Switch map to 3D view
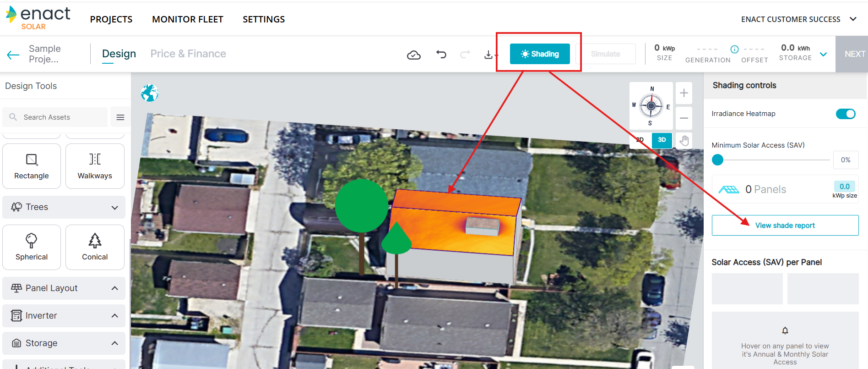The image size is (868, 369). 662,140
